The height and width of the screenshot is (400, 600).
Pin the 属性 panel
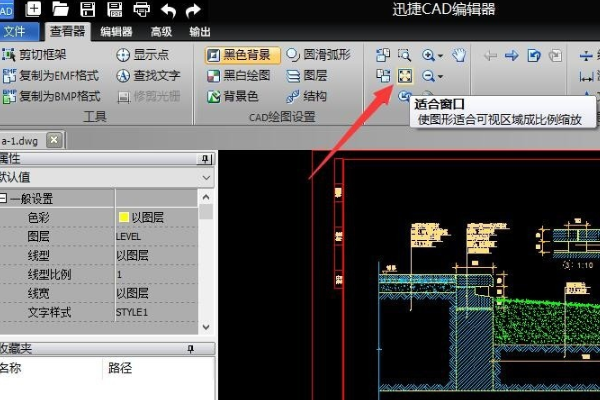pos(205,159)
